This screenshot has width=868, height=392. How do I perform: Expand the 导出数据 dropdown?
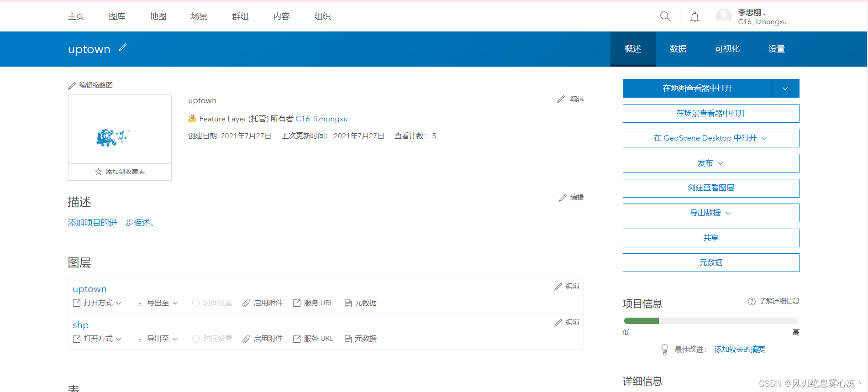pyautogui.click(x=728, y=213)
